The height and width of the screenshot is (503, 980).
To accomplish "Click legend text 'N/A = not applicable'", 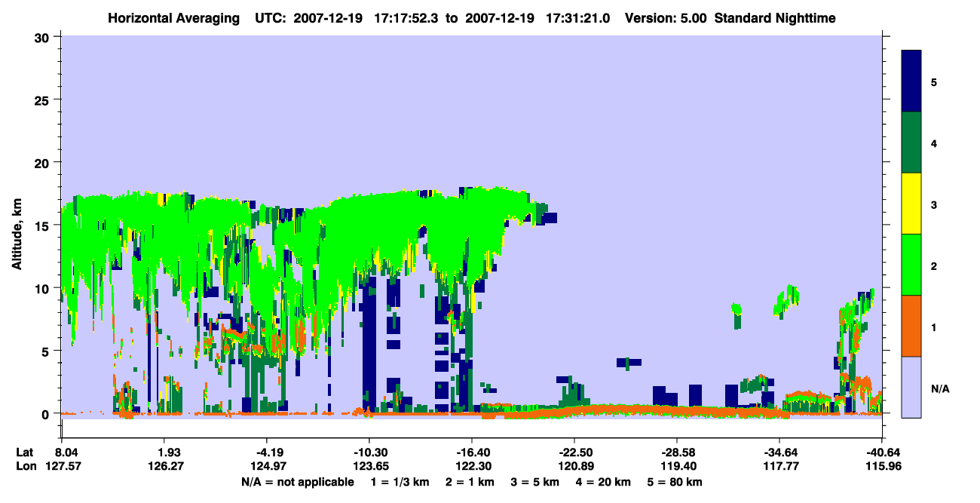I will point(297,482).
